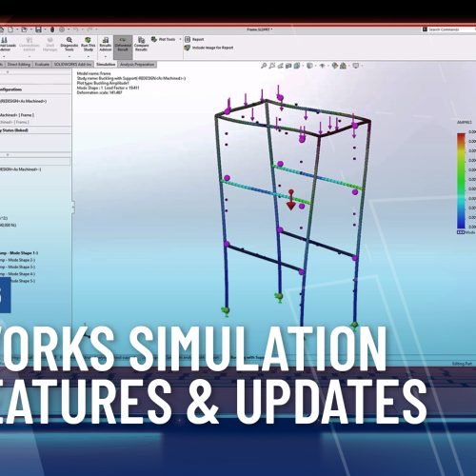Click the Options gear icon
This screenshot has height=476, width=476.
point(62,30)
